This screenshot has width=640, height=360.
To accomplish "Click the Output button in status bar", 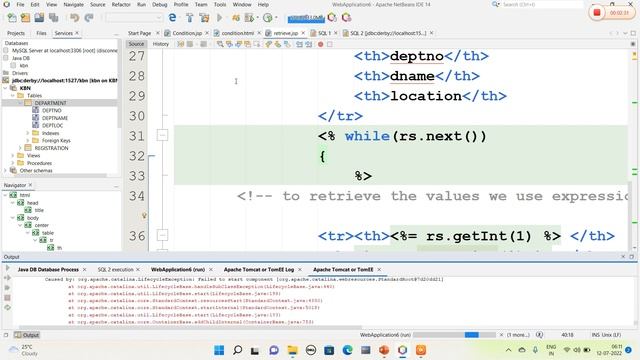I will click(27, 335).
